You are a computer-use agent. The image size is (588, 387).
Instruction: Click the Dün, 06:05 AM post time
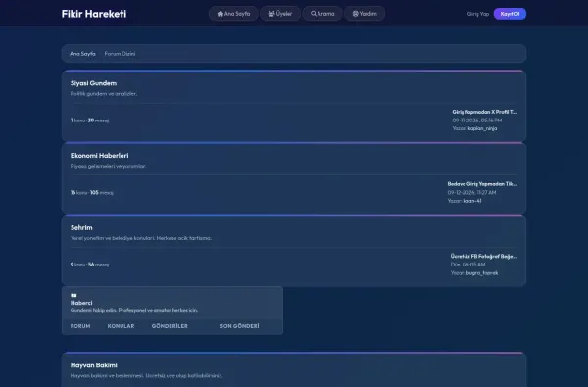point(469,265)
